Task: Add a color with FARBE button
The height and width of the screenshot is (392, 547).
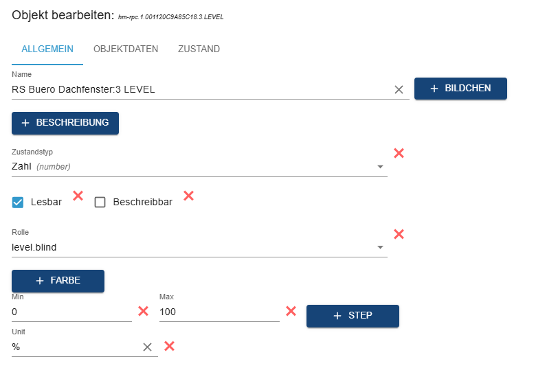Action: (x=58, y=281)
